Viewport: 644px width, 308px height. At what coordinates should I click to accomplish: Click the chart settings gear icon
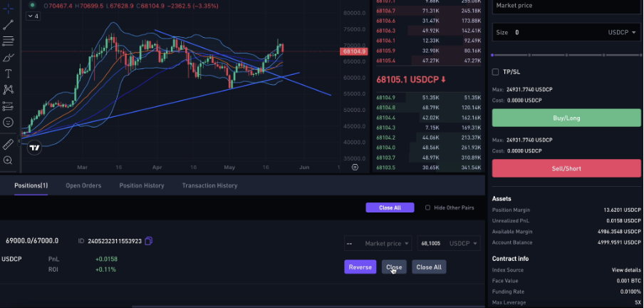355,167
